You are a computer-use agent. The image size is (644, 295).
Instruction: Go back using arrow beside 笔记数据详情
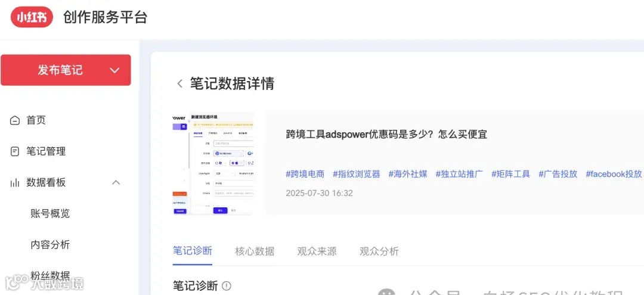179,83
